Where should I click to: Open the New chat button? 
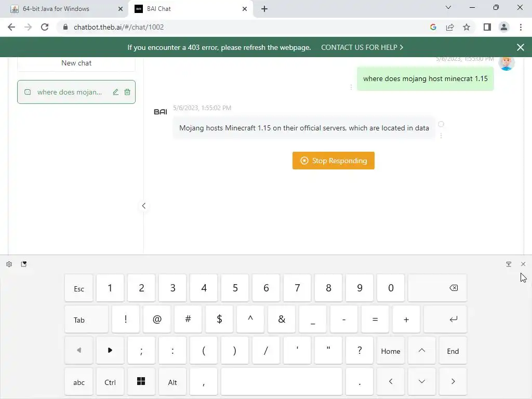click(x=76, y=63)
